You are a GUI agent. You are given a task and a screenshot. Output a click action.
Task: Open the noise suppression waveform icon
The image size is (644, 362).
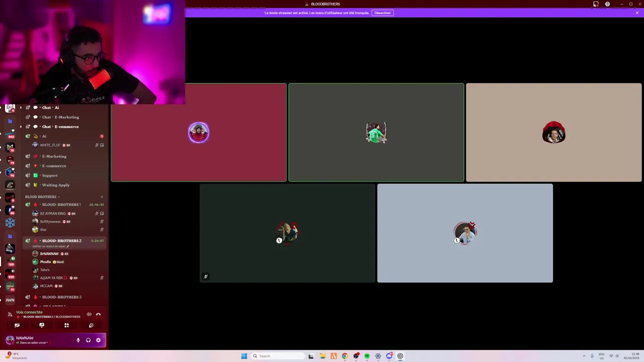pos(89,314)
